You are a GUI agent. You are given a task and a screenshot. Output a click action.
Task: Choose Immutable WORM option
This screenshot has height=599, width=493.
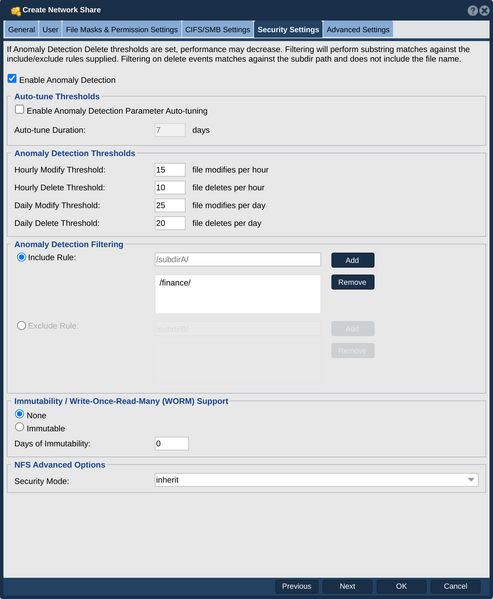(x=19, y=427)
